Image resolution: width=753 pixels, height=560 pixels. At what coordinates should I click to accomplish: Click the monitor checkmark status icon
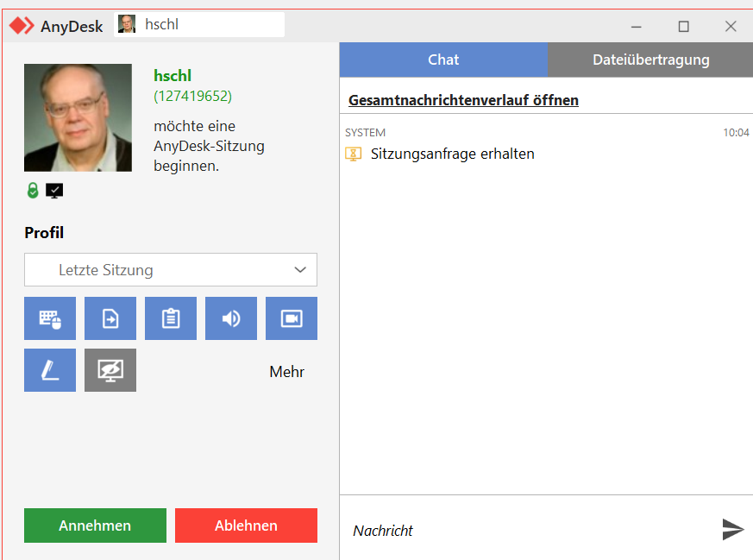(x=54, y=191)
